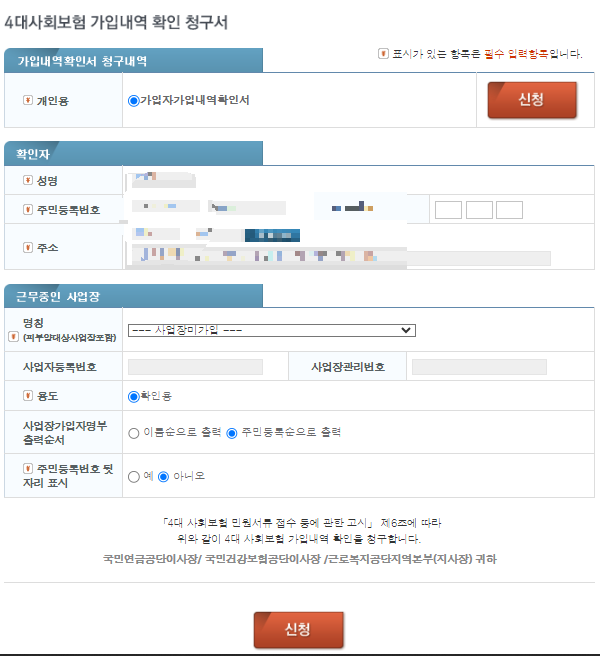The height and width of the screenshot is (656, 600).
Task: Click the 신청 button beside 가입자가입내역확인서
Action: point(532,100)
